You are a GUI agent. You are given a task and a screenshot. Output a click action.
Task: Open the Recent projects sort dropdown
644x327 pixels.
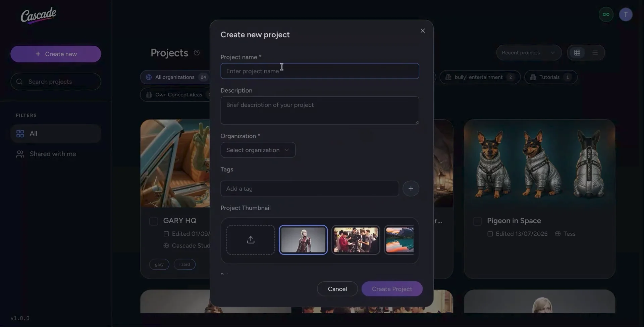pyautogui.click(x=529, y=53)
